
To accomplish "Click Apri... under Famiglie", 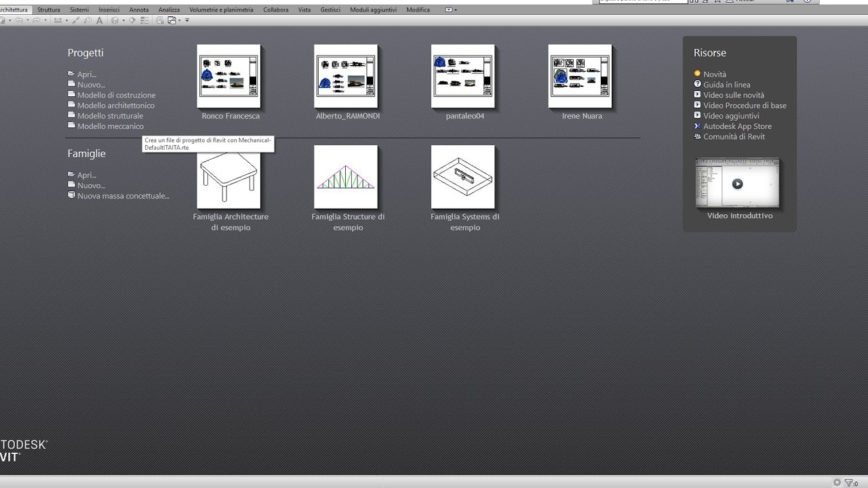I will (x=82, y=175).
